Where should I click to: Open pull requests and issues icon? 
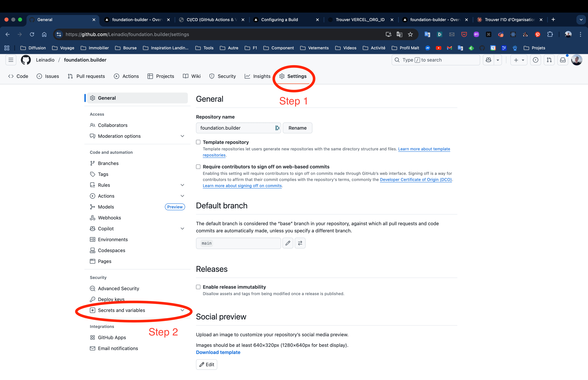coord(549,60)
